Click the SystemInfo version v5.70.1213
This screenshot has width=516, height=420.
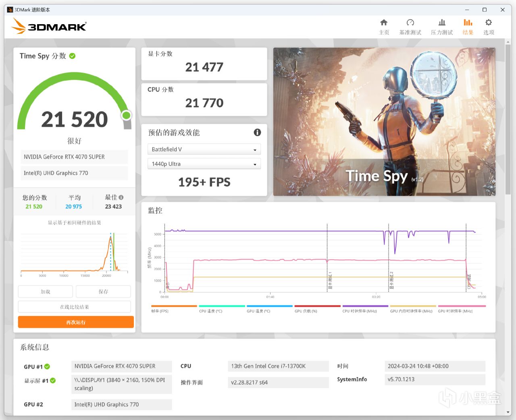pos(435,379)
